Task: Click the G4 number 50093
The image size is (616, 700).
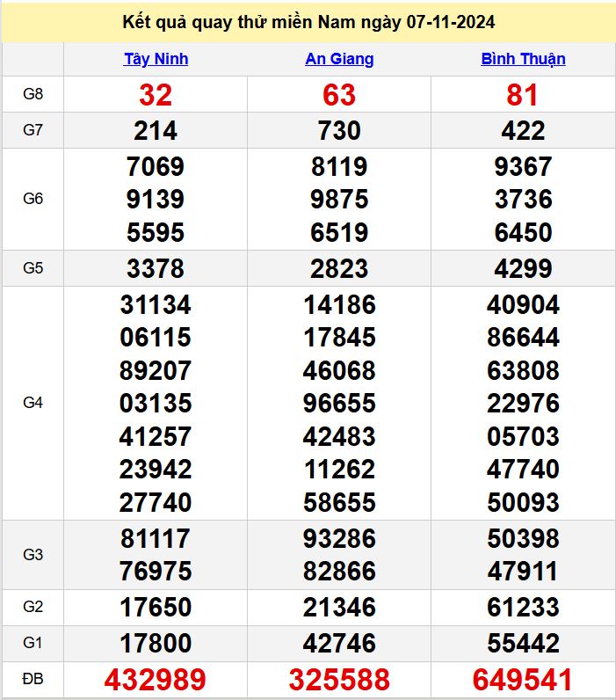Action: pos(523,502)
